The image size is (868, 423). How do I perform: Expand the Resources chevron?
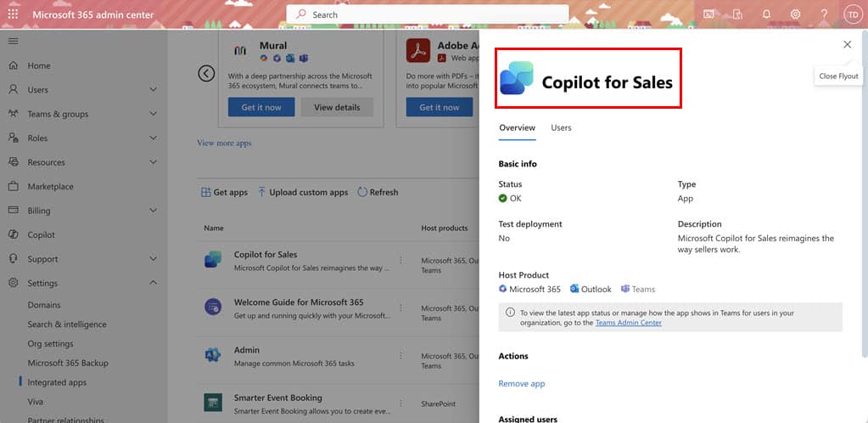[x=154, y=162]
